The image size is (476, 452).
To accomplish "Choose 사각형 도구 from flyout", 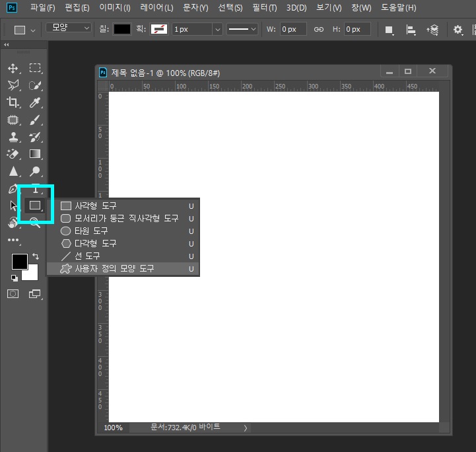I will point(123,206).
